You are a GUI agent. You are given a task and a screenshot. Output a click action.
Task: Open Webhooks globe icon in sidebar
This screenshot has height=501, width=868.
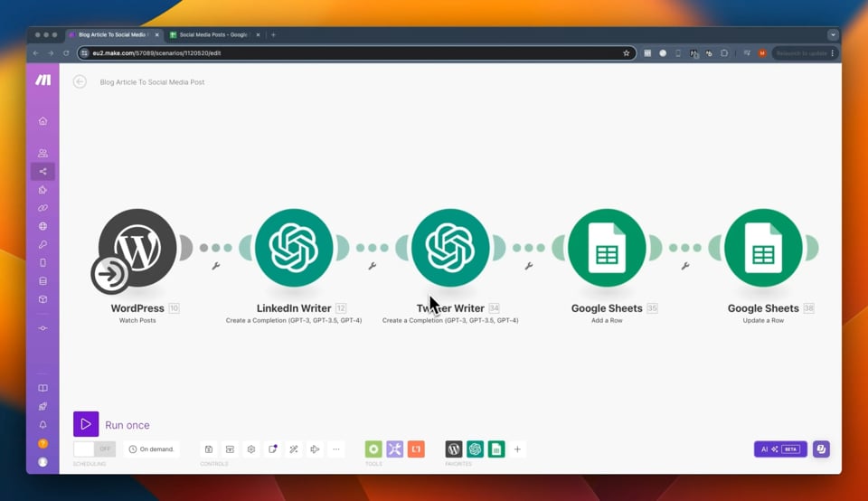coord(42,226)
